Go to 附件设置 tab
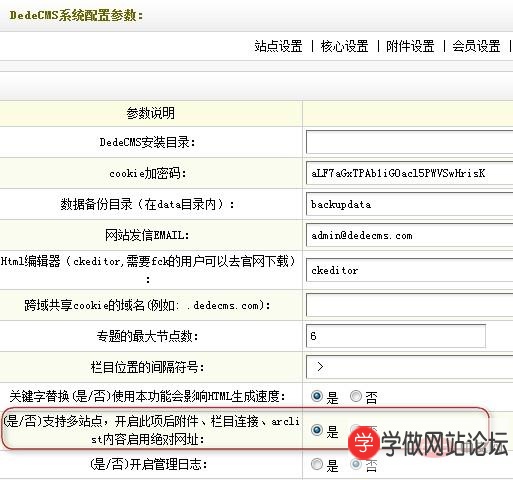513x480 pixels. tap(410, 46)
